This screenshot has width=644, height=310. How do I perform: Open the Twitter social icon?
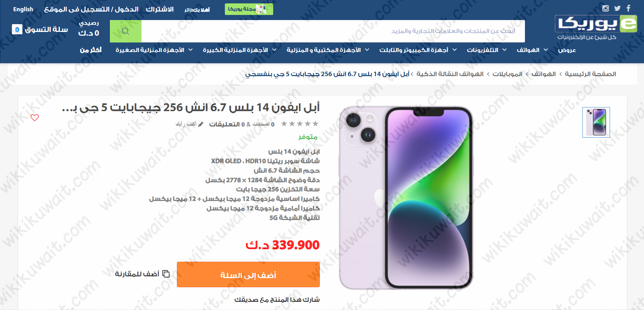[617, 8]
